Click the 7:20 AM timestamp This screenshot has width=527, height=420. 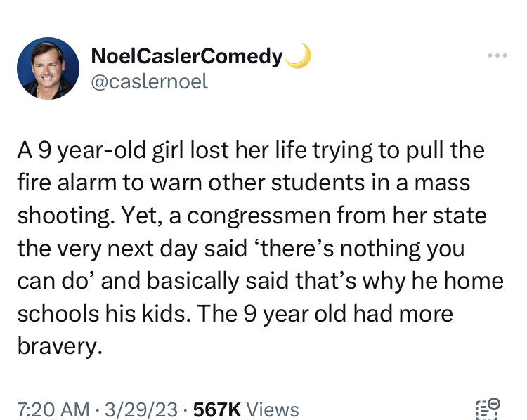51,409
